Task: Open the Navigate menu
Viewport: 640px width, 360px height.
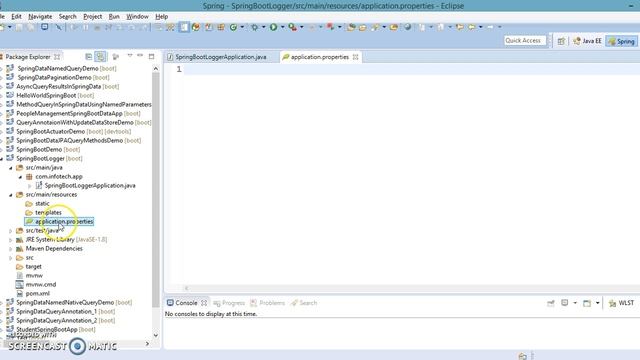Action: [x=40, y=16]
